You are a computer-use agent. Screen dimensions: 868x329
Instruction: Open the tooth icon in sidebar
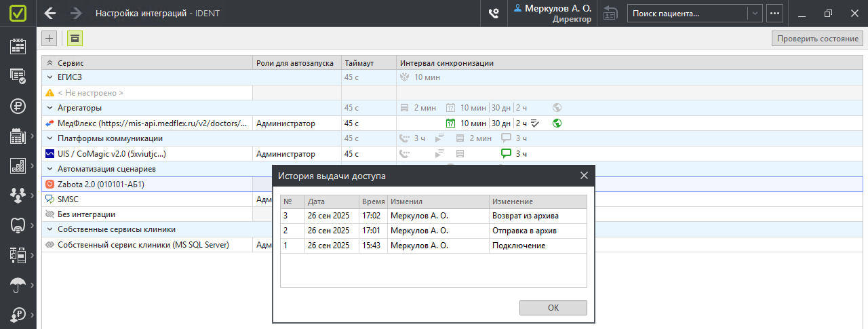18,225
